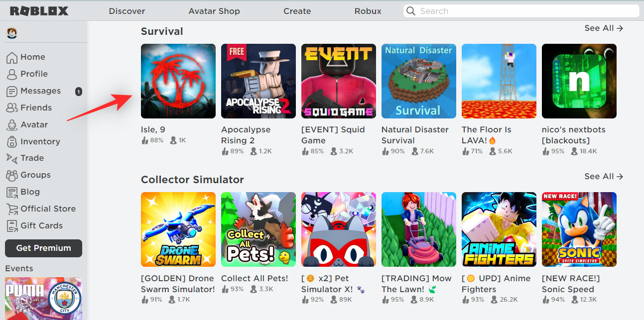
Task: Open the Robux tab
Action: pos(368,11)
